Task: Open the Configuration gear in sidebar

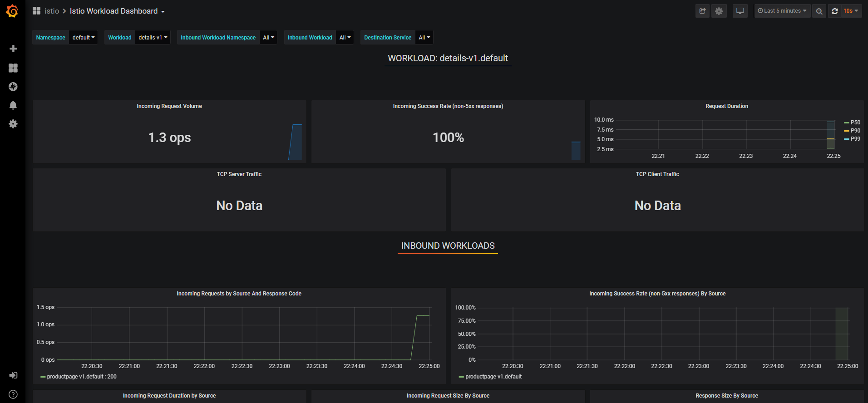Action: (x=13, y=124)
